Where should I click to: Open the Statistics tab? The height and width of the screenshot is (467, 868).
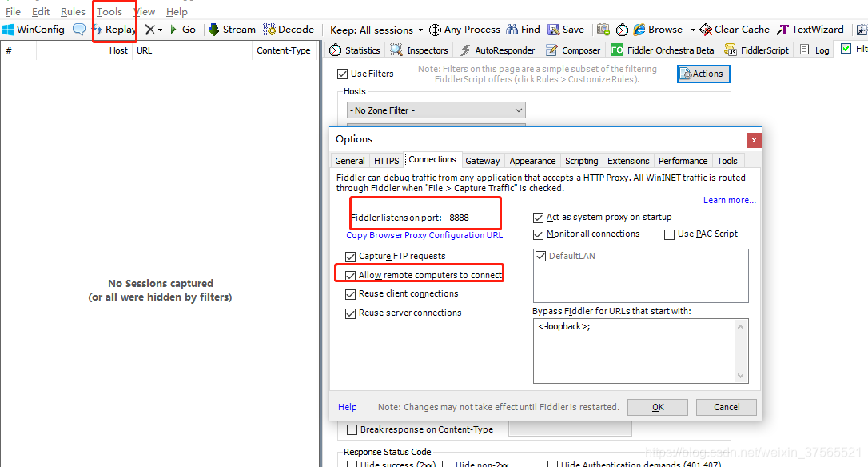(x=355, y=50)
